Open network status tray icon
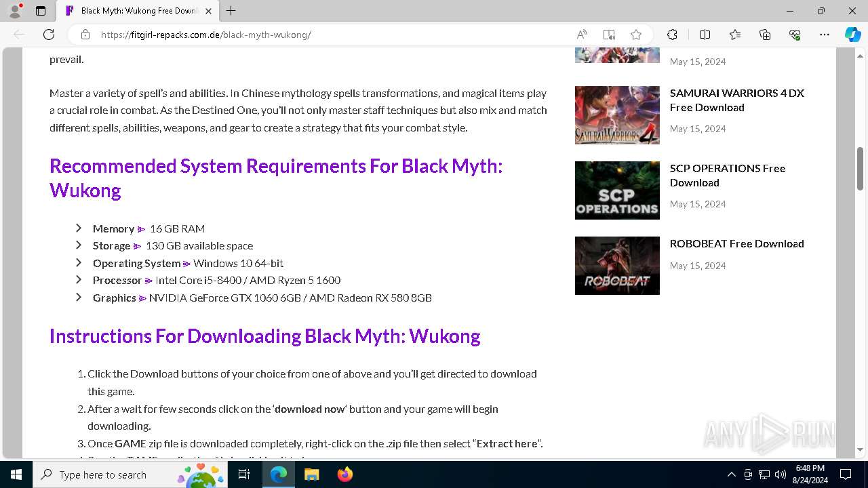Viewport: 868px width, 488px height. pos(764,474)
